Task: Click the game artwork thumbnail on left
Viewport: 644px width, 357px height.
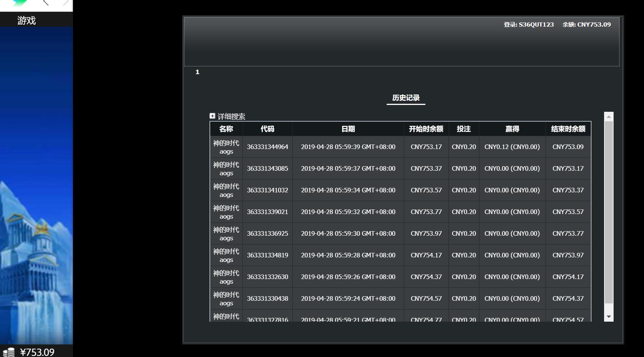Action: [36, 186]
